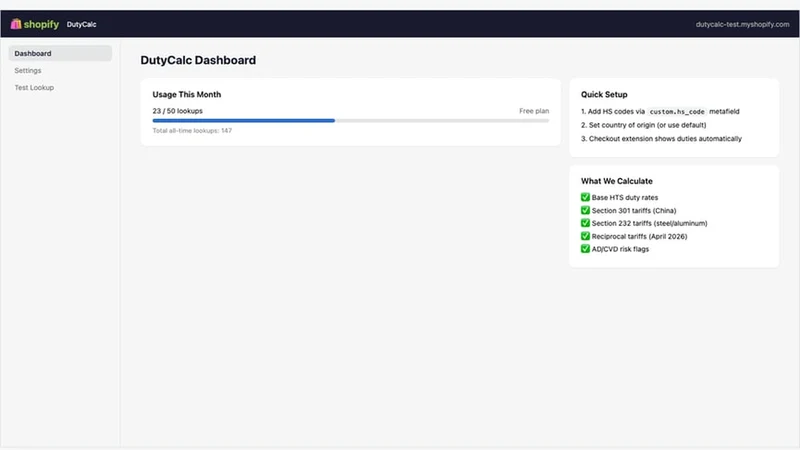The width and height of the screenshot is (800, 450).
Task: Click step 1 Add HS codes text
Action: pos(660,111)
